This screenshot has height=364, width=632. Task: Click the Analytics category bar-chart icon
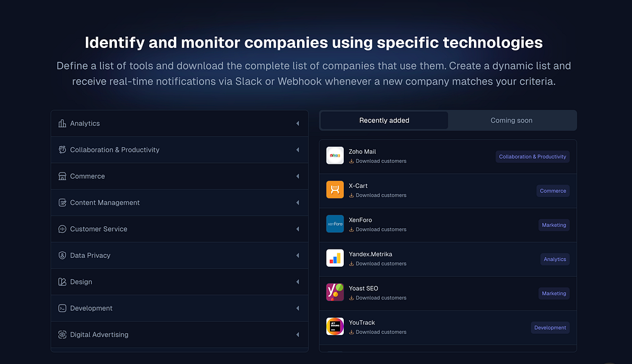pos(62,123)
